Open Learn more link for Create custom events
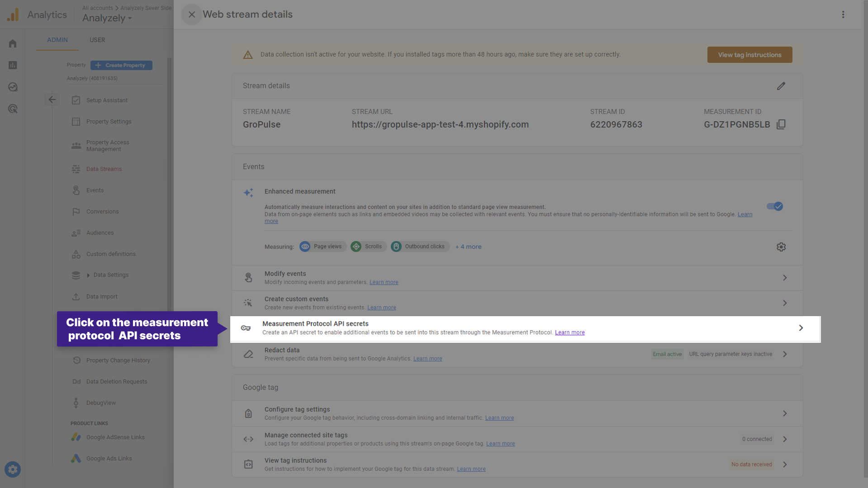The width and height of the screenshot is (868, 488). pos(381,308)
